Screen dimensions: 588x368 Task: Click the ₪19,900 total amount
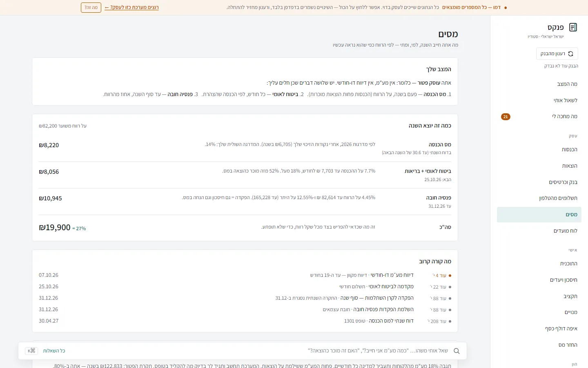click(55, 227)
